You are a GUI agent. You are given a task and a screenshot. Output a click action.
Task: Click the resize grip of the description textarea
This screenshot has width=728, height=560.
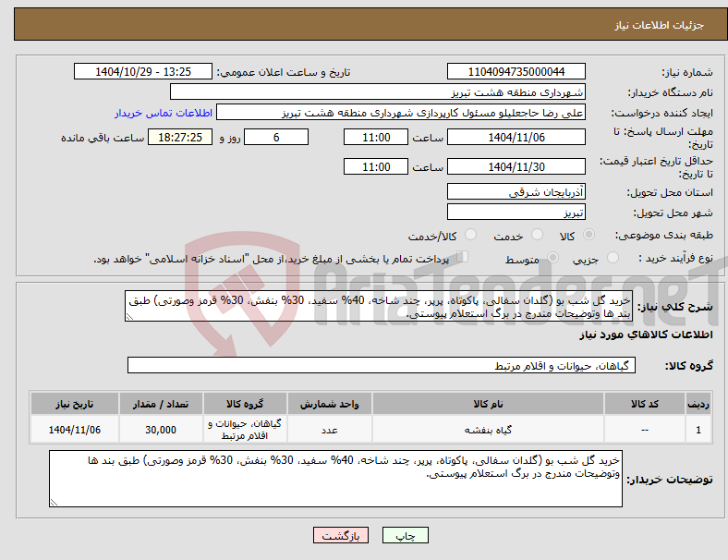tap(129, 317)
